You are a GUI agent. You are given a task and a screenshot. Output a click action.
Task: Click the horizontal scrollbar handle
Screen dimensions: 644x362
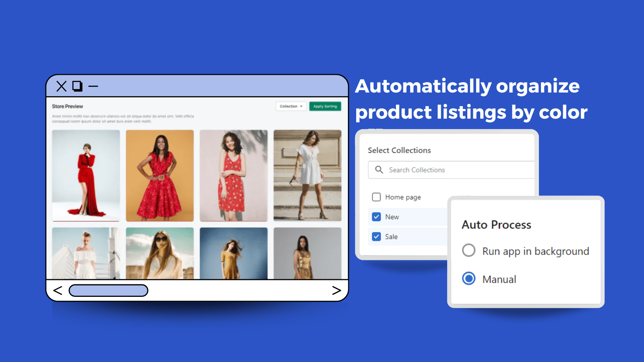(x=108, y=290)
